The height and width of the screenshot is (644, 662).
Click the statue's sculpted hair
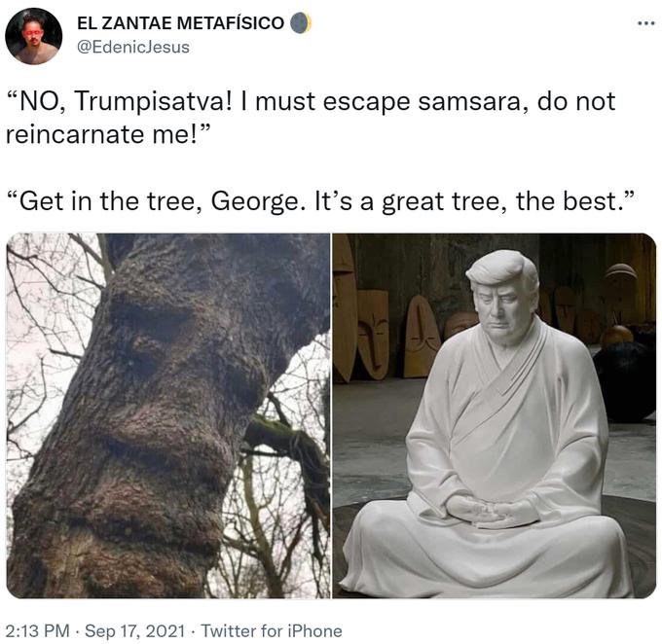(502, 270)
